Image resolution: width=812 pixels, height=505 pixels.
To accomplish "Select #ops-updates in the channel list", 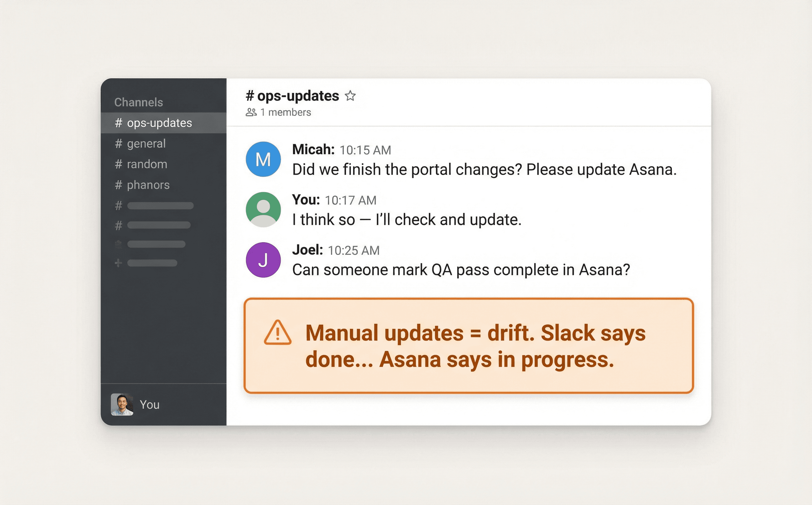I will point(159,123).
